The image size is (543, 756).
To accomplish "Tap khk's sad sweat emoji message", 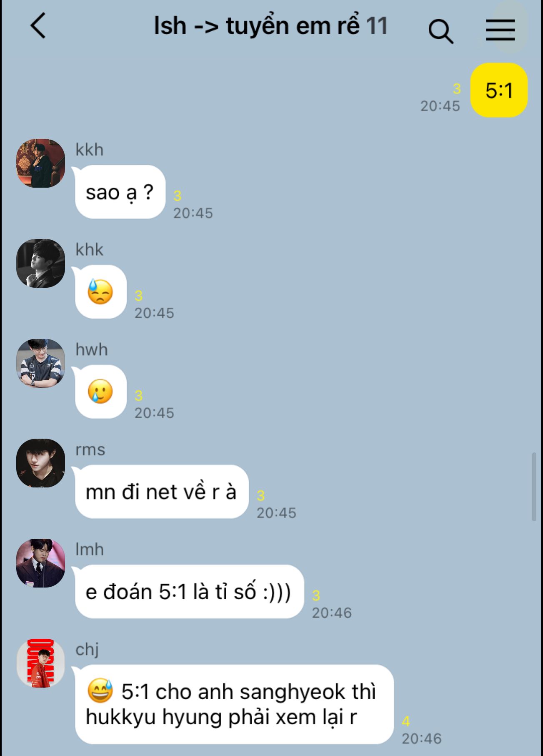I will click(x=100, y=292).
